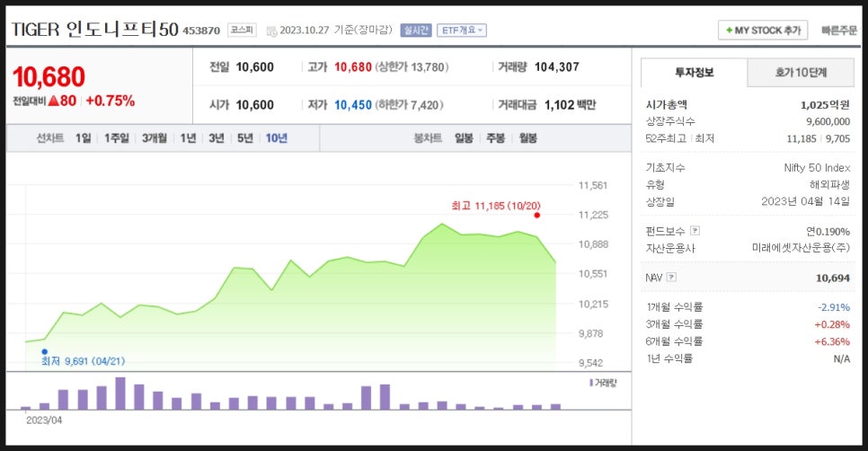Open the NAV help question icon
Image resolution: width=868 pixels, height=451 pixels.
pyautogui.click(x=671, y=278)
